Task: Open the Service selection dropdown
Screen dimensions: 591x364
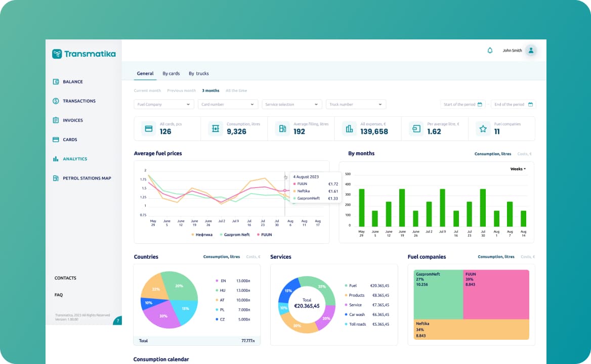Action: 292,104
